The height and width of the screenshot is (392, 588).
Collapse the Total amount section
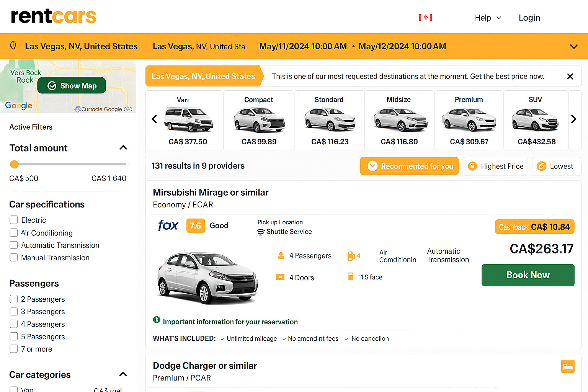123,148
